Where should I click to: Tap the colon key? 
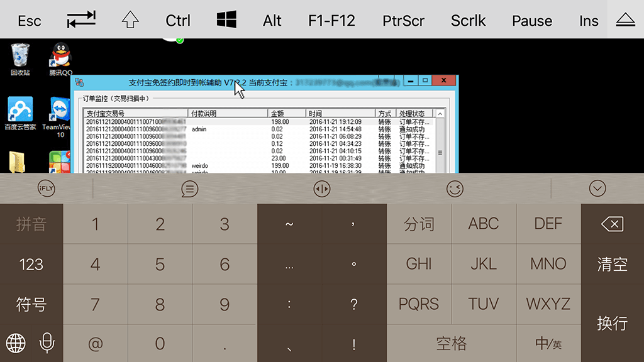click(x=289, y=305)
